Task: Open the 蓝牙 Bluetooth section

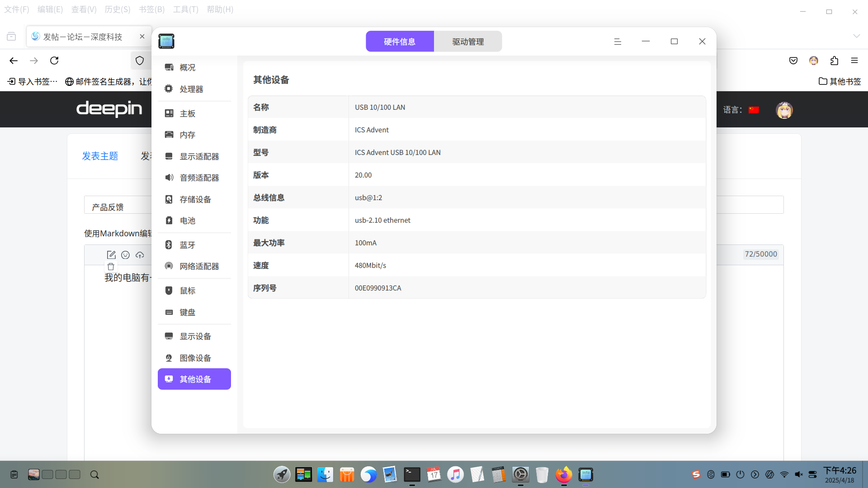Action: (194, 245)
